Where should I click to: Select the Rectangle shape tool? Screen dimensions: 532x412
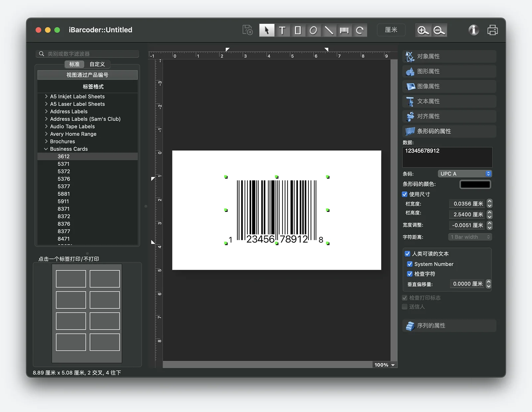(298, 30)
